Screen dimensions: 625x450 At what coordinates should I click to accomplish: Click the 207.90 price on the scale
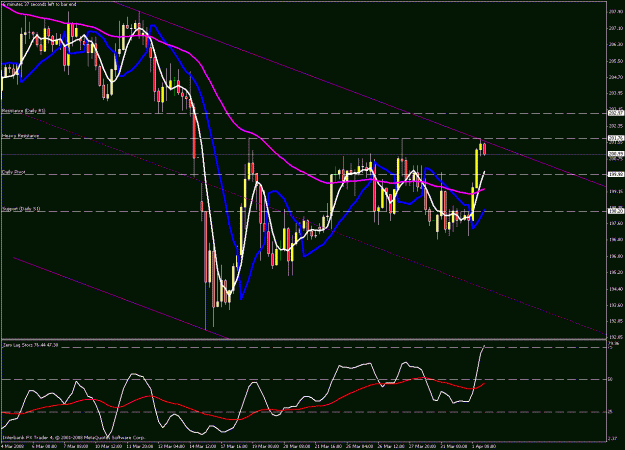pos(616,12)
